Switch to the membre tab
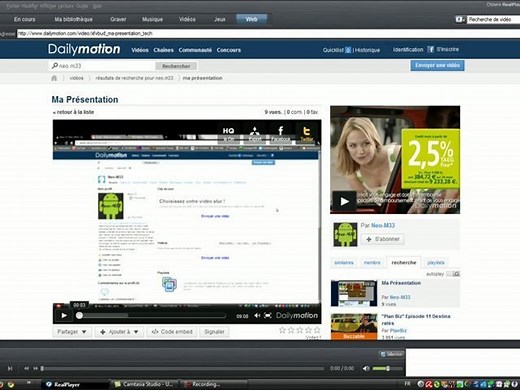This screenshot has width=520, height=390. click(372, 263)
